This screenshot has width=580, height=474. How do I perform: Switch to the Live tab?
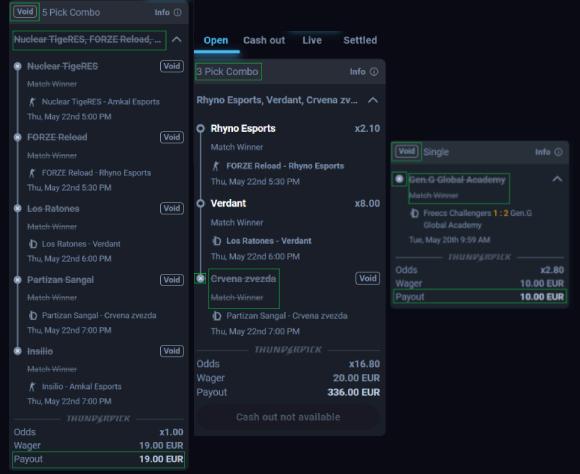(312, 40)
